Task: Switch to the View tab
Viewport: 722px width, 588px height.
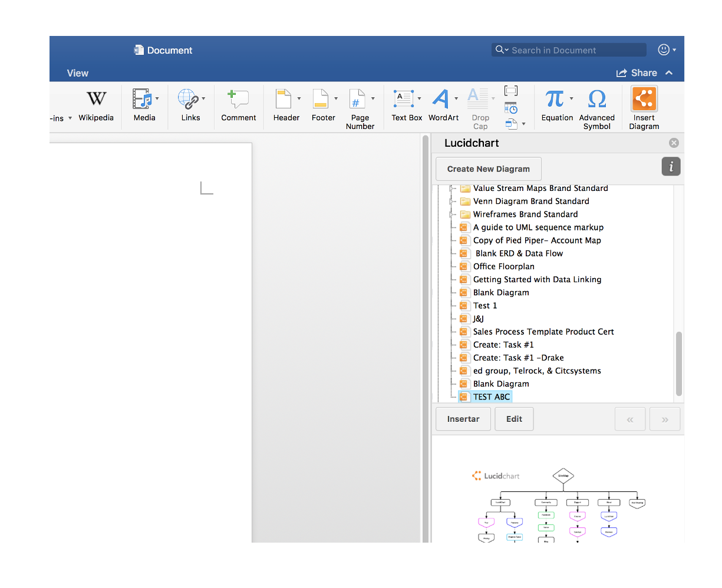Action: pyautogui.click(x=77, y=73)
